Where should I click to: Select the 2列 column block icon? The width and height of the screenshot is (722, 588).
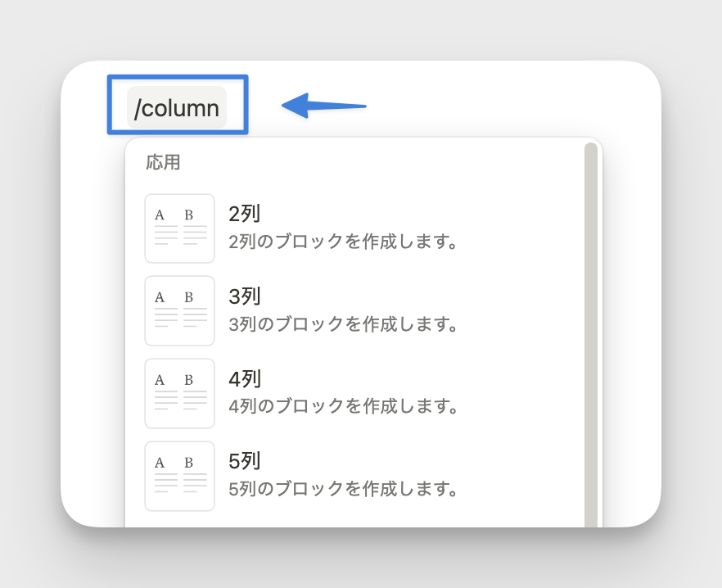pos(179,228)
